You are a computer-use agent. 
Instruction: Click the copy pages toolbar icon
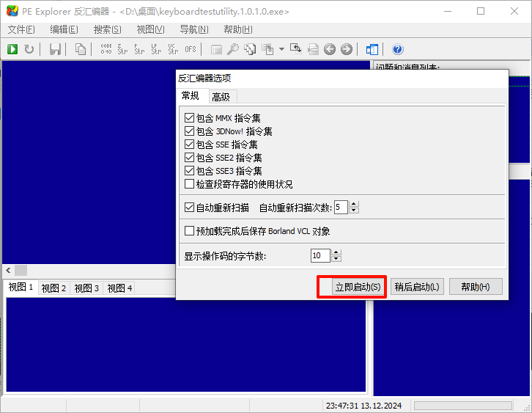[81, 49]
